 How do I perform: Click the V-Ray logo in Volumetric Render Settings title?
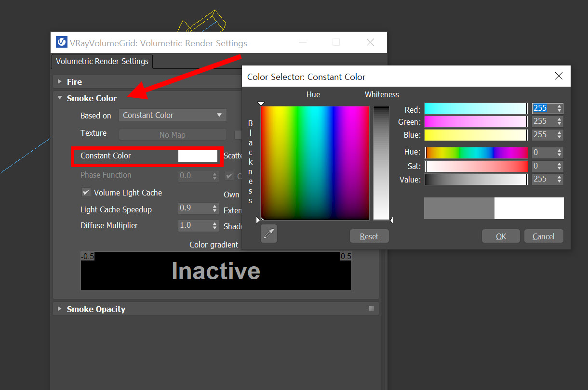62,43
